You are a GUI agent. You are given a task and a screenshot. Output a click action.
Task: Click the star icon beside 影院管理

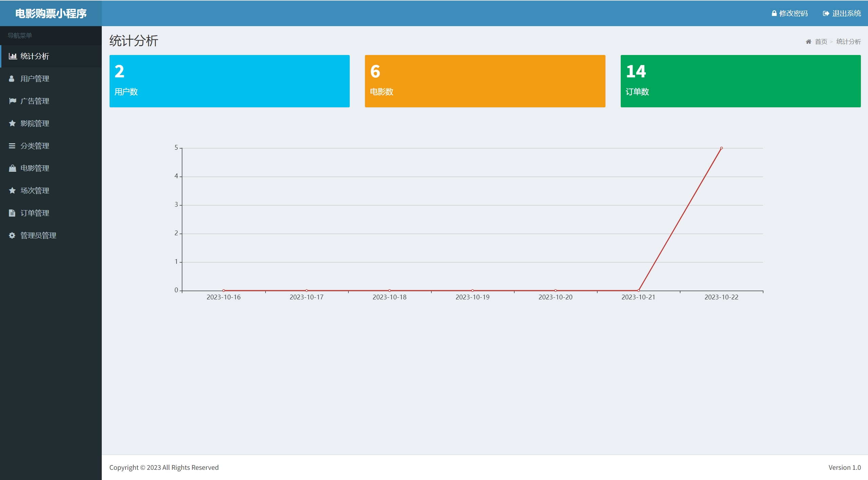coord(12,123)
